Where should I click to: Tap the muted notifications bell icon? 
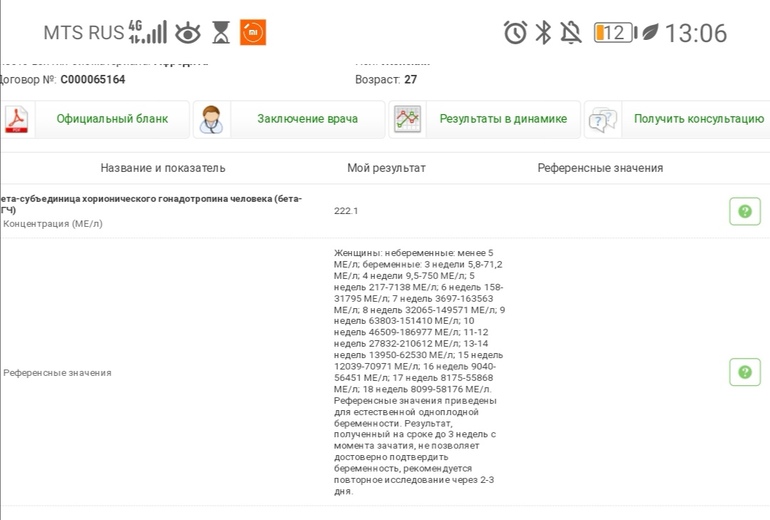pos(571,33)
